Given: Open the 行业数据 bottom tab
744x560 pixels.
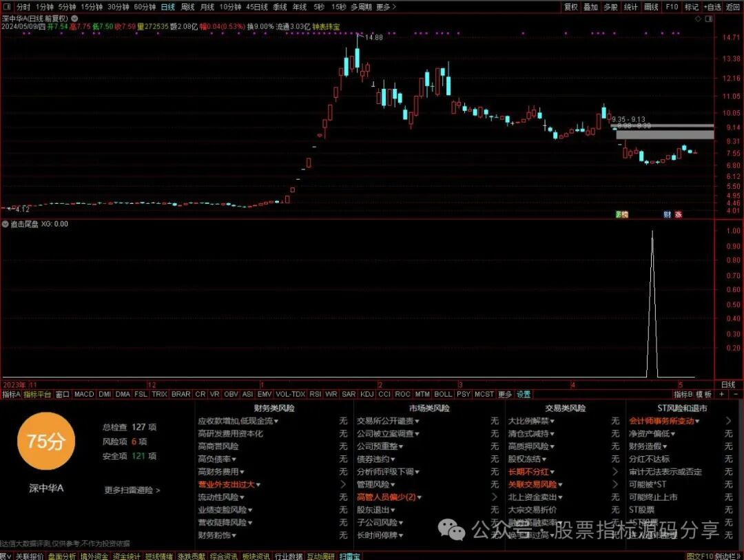Looking at the screenshot, I should (289, 556).
